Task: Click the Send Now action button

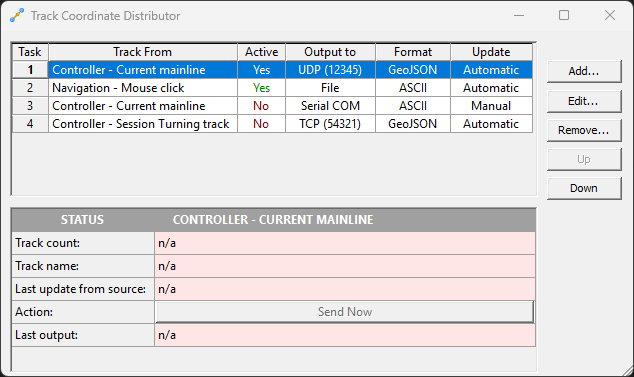Action: [345, 312]
